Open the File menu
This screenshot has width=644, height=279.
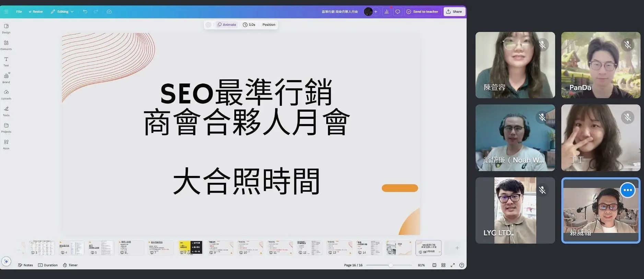pyautogui.click(x=19, y=12)
